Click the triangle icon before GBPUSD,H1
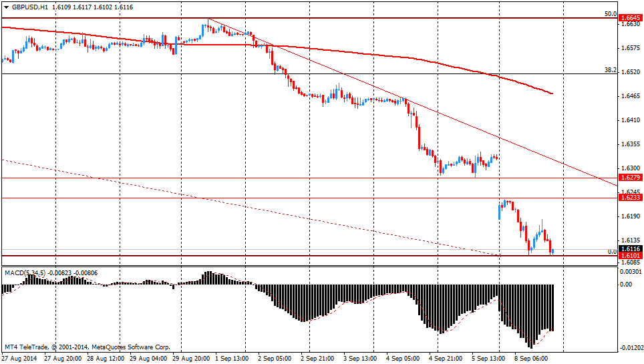Viewport: 644px width, 364px height. (7, 6)
